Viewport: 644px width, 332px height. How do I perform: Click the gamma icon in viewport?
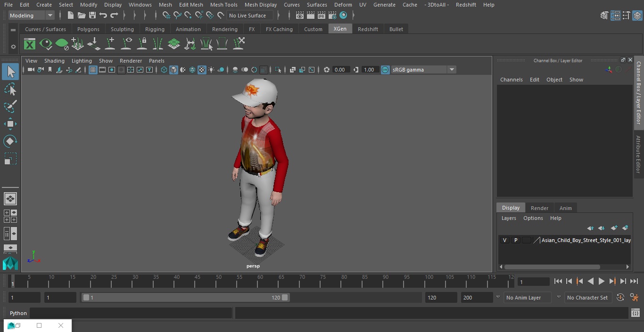click(x=356, y=70)
